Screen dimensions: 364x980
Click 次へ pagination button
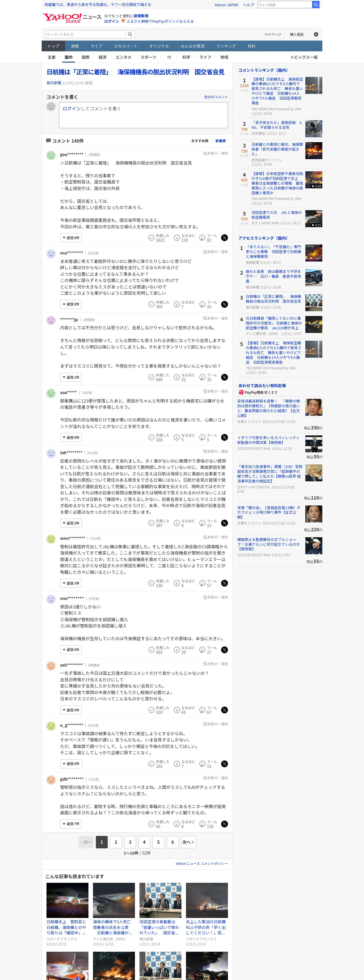(188, 842)
